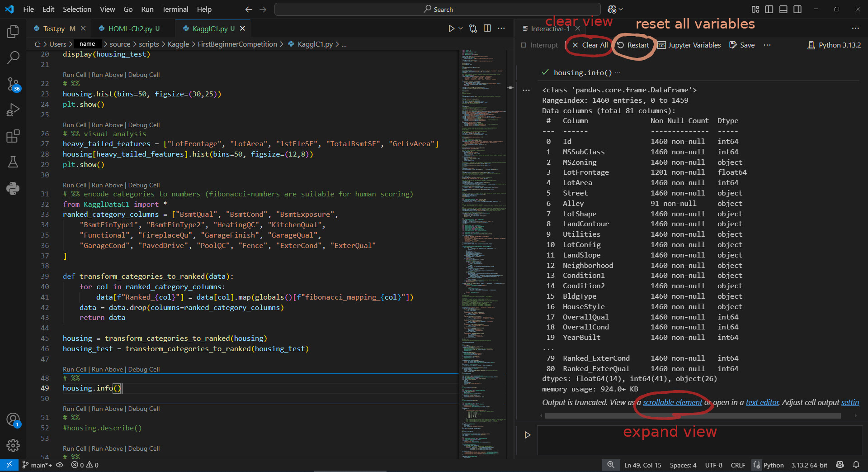Open editor More Actions ellipsis
868x472 pixels.
tap(501, 29)
